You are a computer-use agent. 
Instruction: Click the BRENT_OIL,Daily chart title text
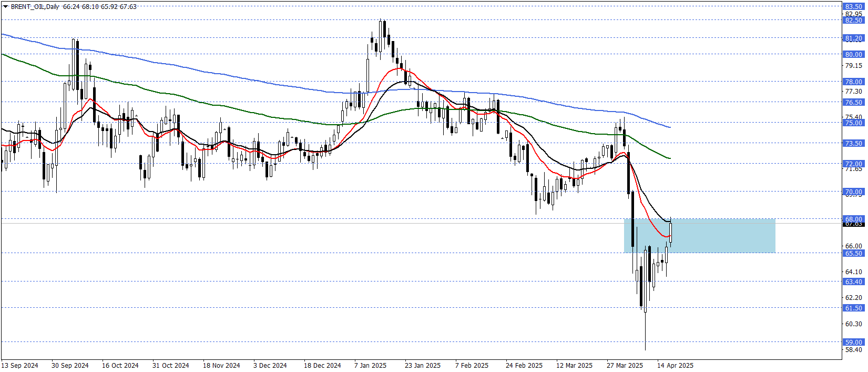[x=35, y=7]
